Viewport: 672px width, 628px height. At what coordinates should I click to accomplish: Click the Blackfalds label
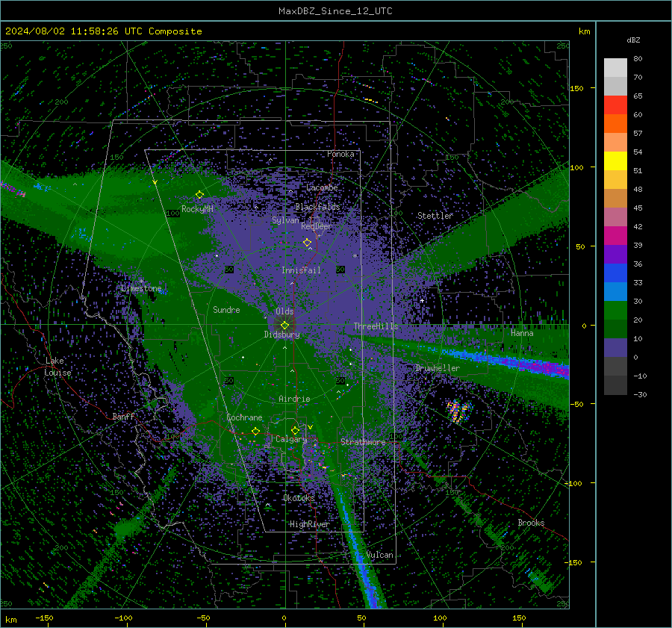[317, 207]
